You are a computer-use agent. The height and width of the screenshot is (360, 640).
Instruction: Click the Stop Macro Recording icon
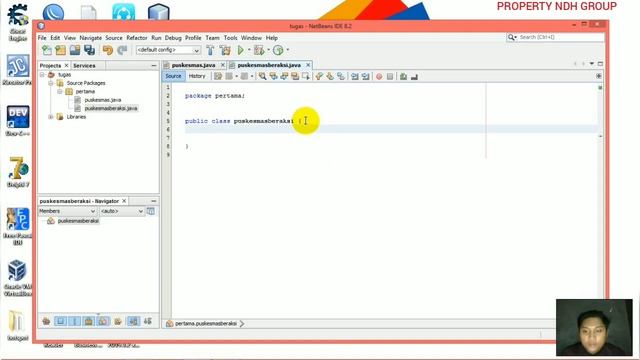coord(390,76)
